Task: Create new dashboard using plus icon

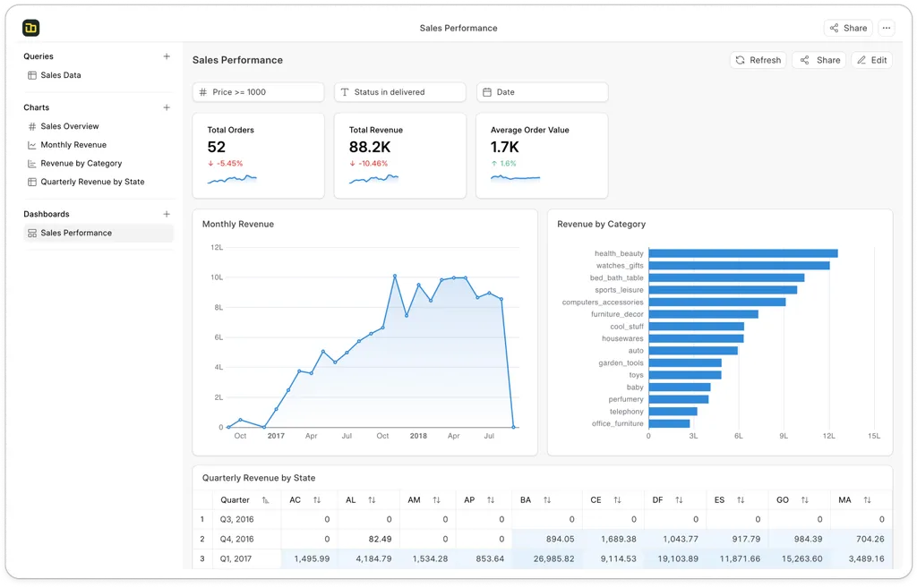Action: tap(167, 214)
